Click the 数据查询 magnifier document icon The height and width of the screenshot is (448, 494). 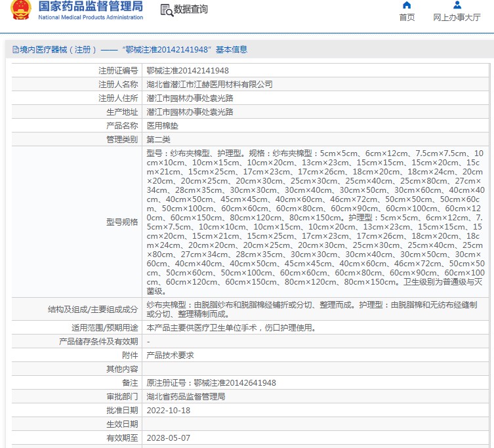(167, 10)
